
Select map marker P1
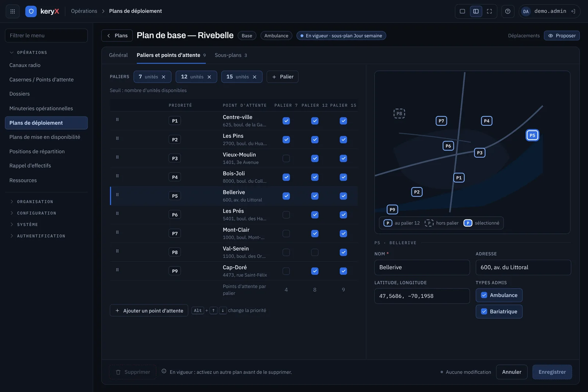459,178
